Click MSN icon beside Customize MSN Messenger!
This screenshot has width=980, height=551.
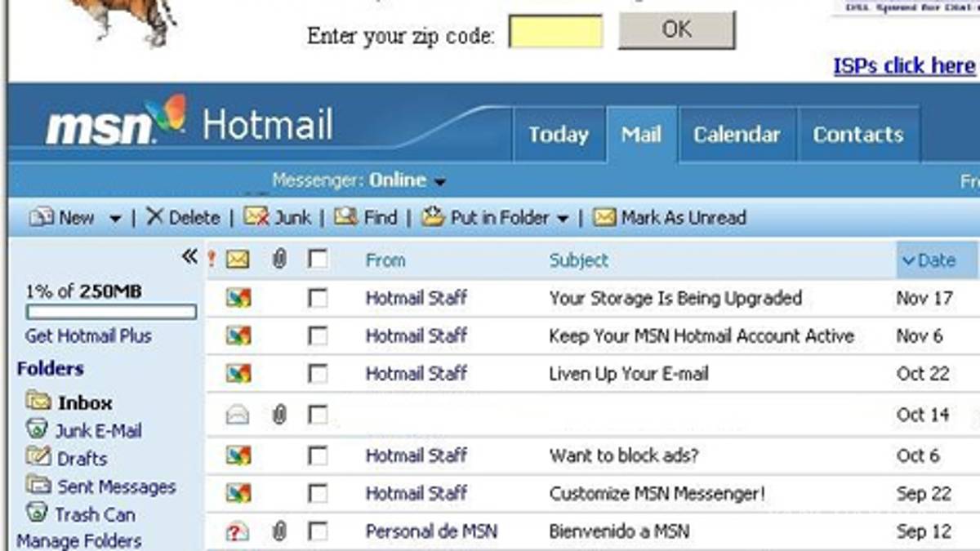tap(238, 493)
